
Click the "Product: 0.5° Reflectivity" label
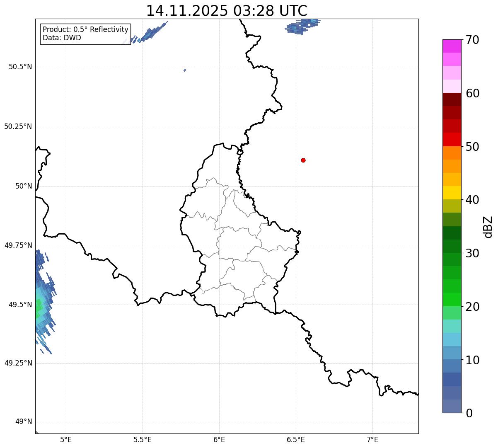85,30
